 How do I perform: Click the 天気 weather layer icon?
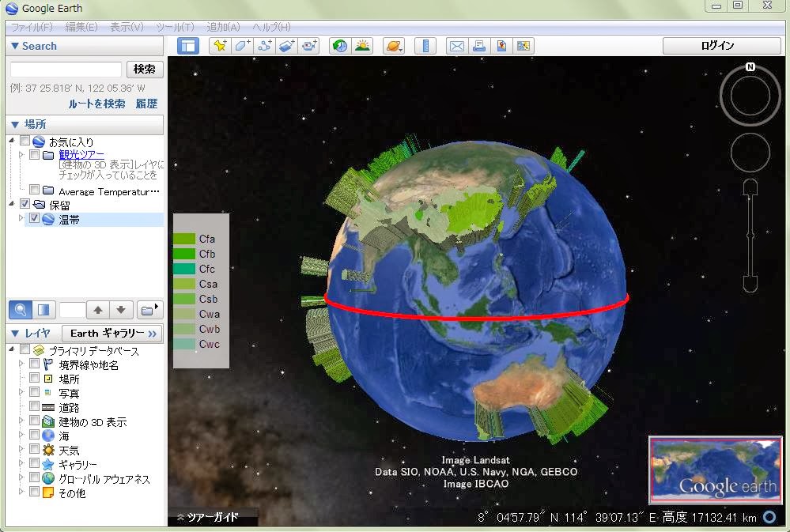click(48, 450)
